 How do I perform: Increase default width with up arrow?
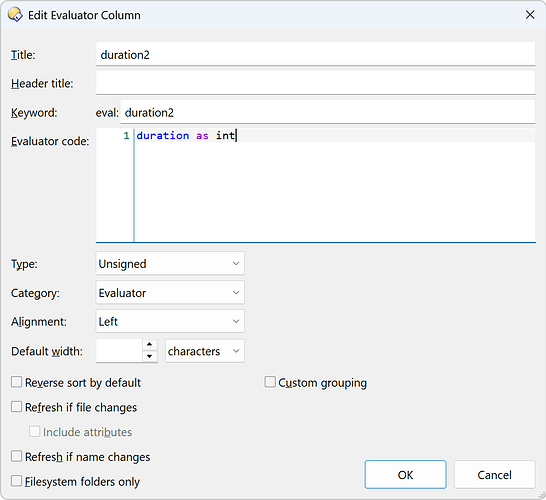(150, 344)
